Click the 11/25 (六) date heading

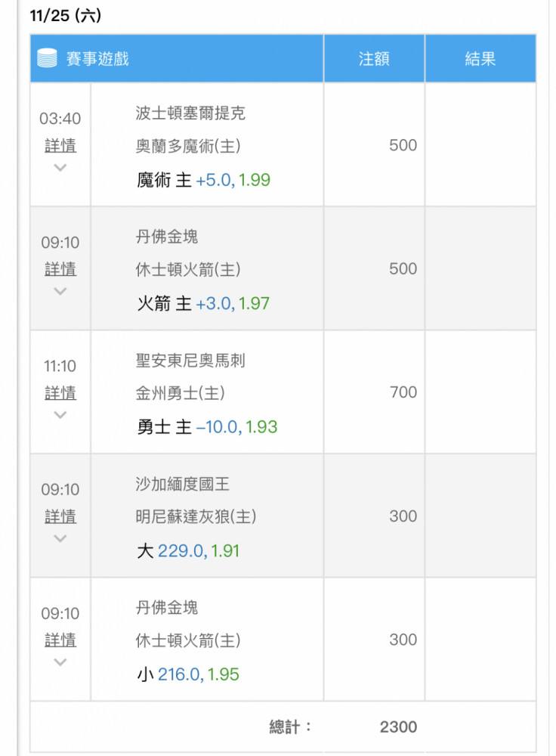66,15
